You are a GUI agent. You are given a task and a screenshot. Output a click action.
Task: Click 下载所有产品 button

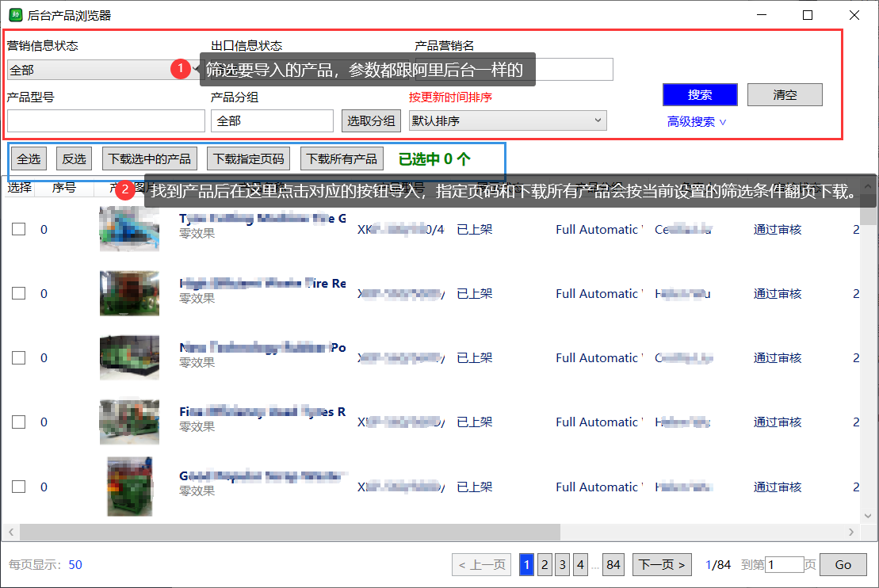pos(342,158)
